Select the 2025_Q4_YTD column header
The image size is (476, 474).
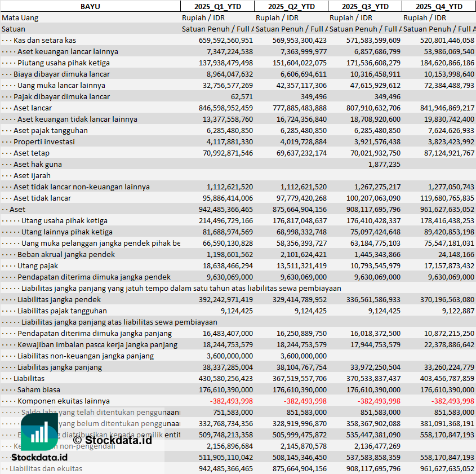pyautogui.click(x=439, y=6)
